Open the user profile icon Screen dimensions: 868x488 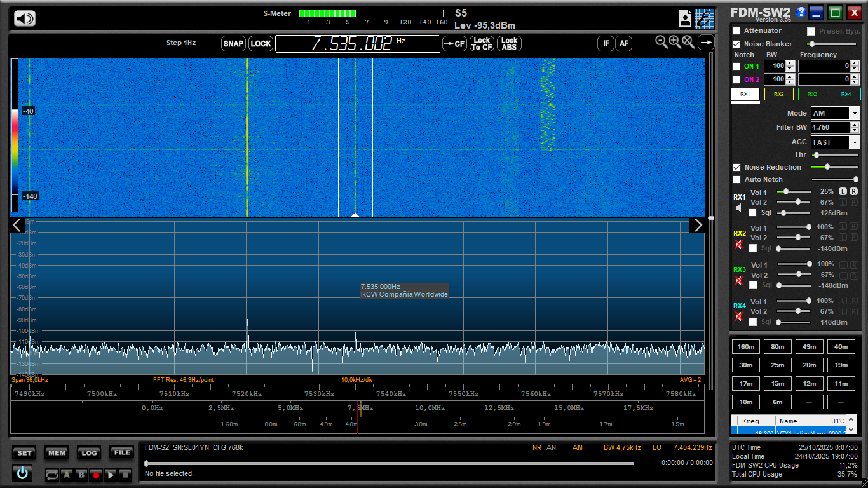coord(685,18)
